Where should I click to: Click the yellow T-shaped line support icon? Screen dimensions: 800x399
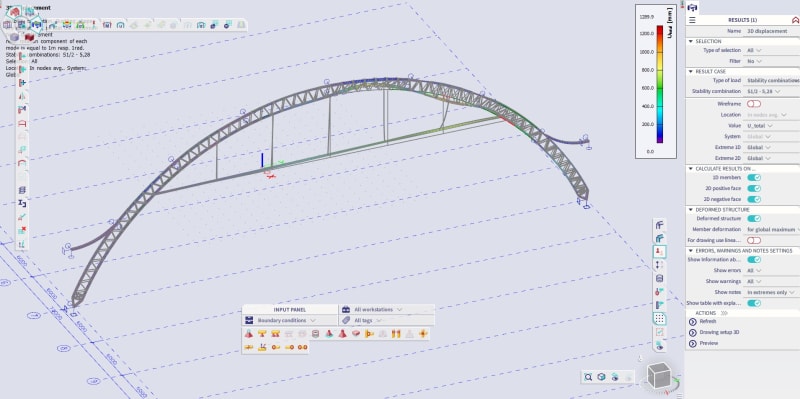pyautogui.click(x=262, y=334)
